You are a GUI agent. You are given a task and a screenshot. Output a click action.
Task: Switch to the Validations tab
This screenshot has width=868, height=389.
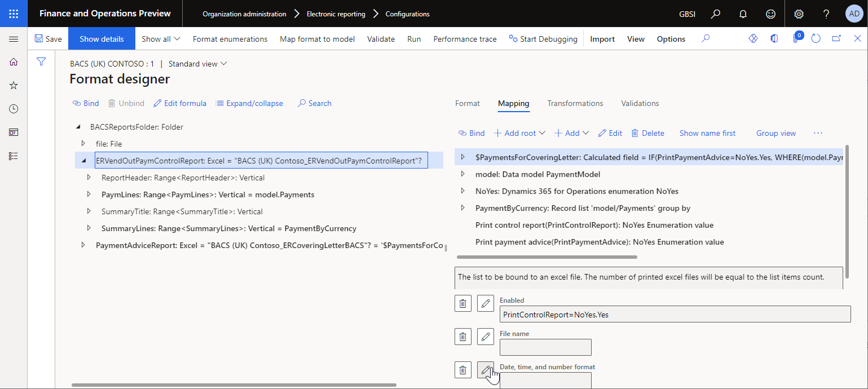tap(640, 103)
